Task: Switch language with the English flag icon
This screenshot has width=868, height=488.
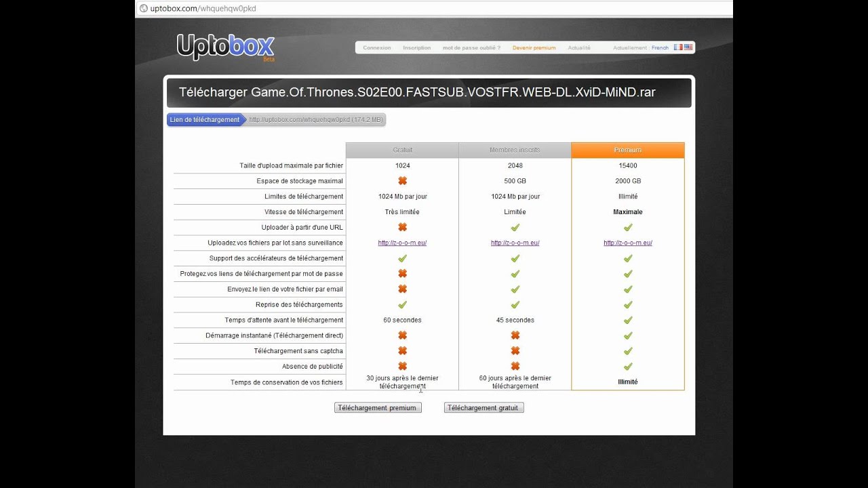Action: (x=688, y=47)
